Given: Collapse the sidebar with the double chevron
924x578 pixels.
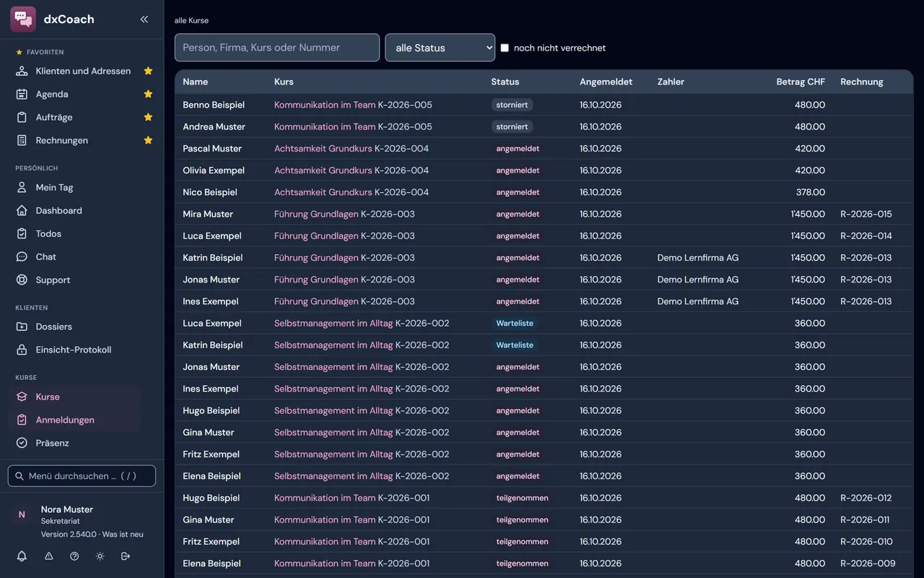Looking at the screenshot, I should pyautogui.click(x=144, y=20).
